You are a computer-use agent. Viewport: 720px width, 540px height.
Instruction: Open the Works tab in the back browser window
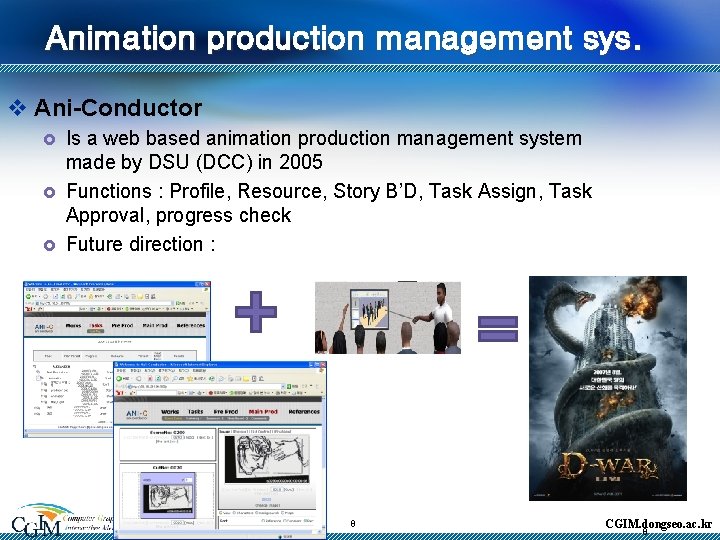point(73,325)
